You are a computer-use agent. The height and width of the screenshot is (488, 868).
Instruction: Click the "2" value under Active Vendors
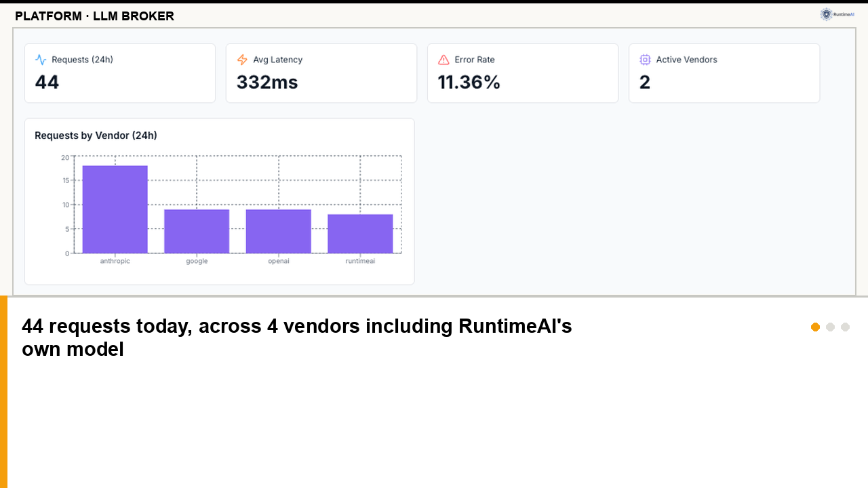(645, 83)
